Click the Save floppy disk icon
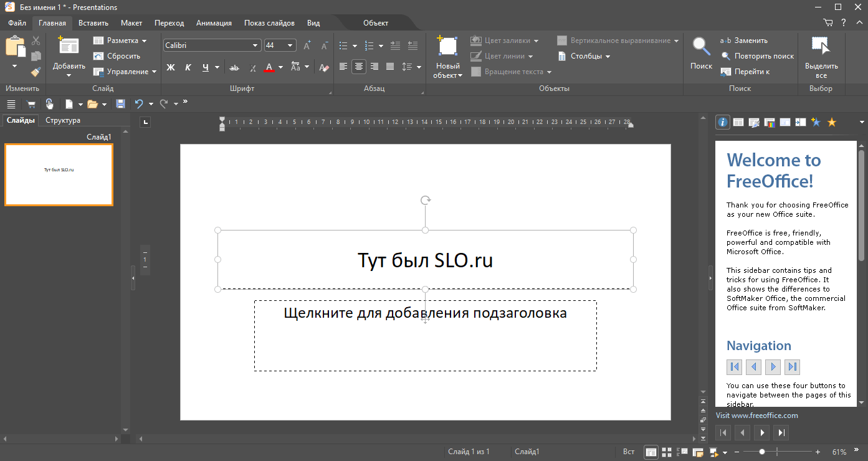The image size is (868, 461). click(x=120, y=103)
